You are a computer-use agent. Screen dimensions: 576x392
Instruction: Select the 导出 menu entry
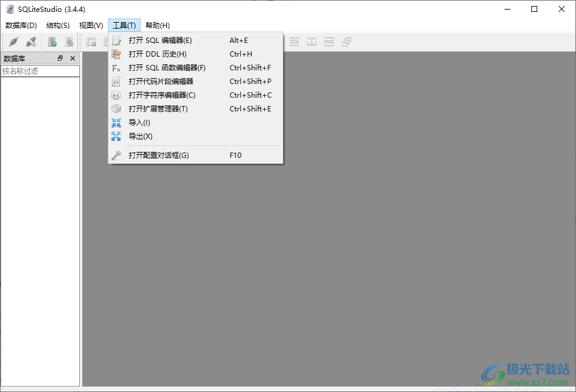138,136
